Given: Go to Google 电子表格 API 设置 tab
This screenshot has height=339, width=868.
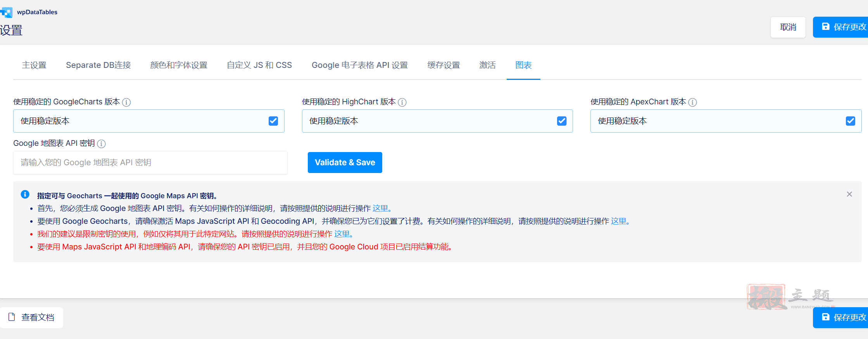Looking at the screenshot, I should click(360, 65).
